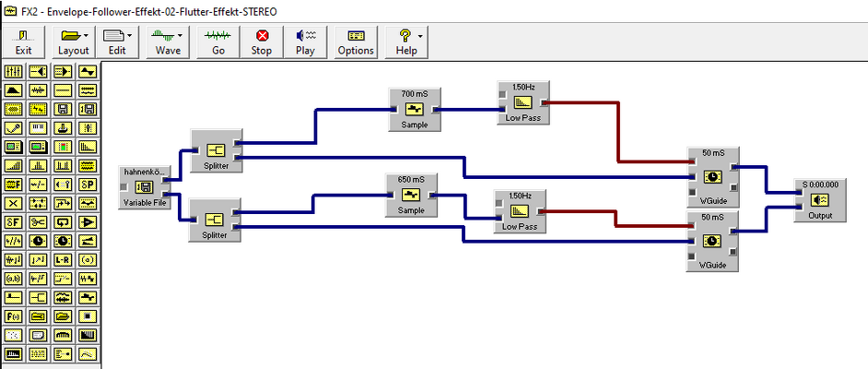Select the open folder palette icon
The width and height of the screenshot is (868, 369).
[63, 315]
